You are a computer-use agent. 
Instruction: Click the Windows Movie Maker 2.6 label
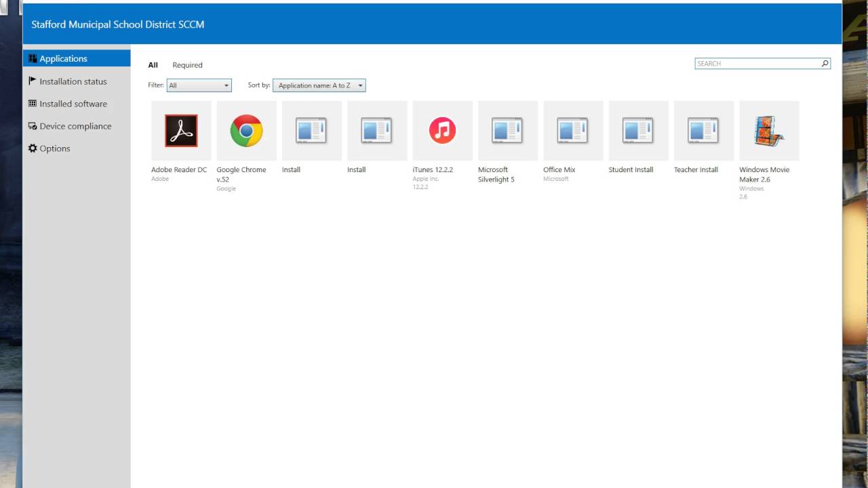tap(764, 174)
